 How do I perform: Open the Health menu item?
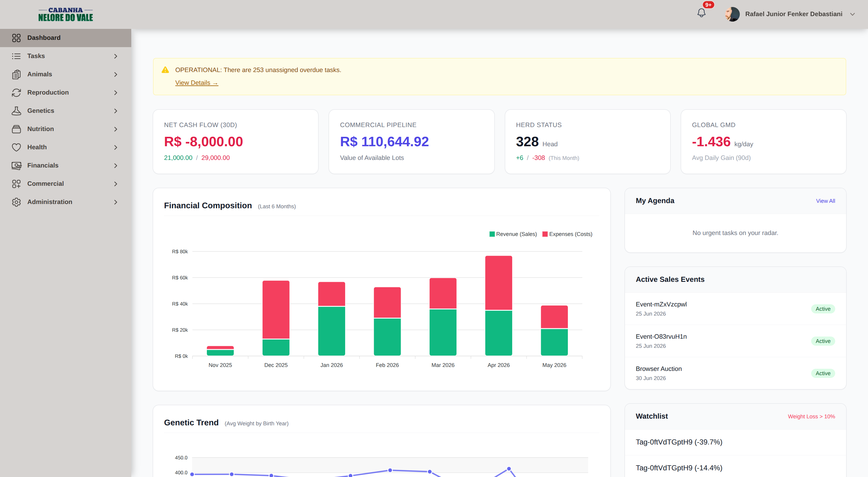tap(66, 147)
